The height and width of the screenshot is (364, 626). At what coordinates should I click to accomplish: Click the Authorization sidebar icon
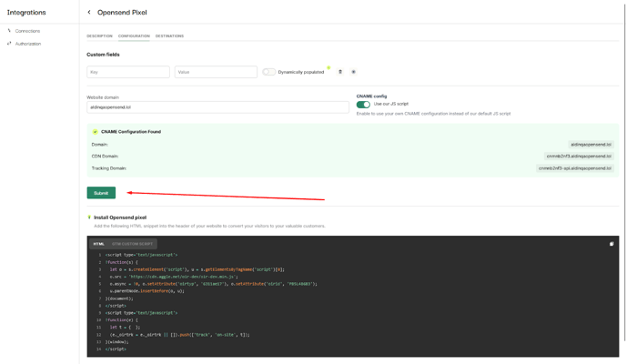(x=9, y=44)
